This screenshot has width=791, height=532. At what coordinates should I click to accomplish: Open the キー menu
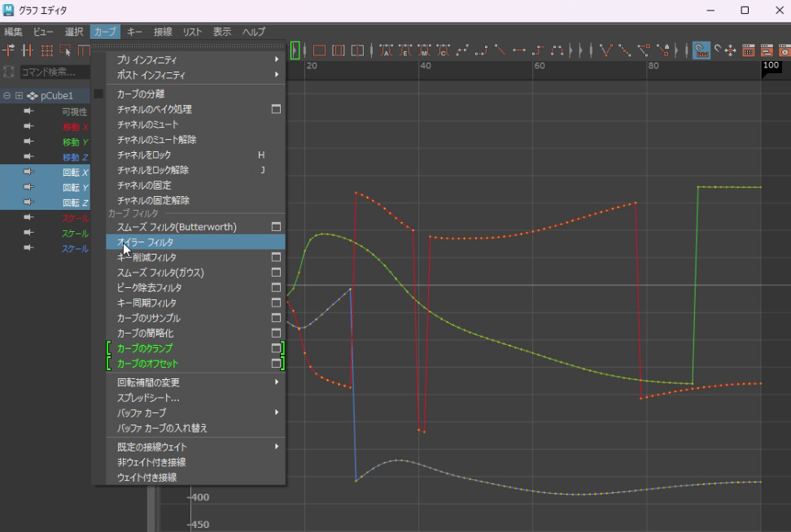point(134,32)
